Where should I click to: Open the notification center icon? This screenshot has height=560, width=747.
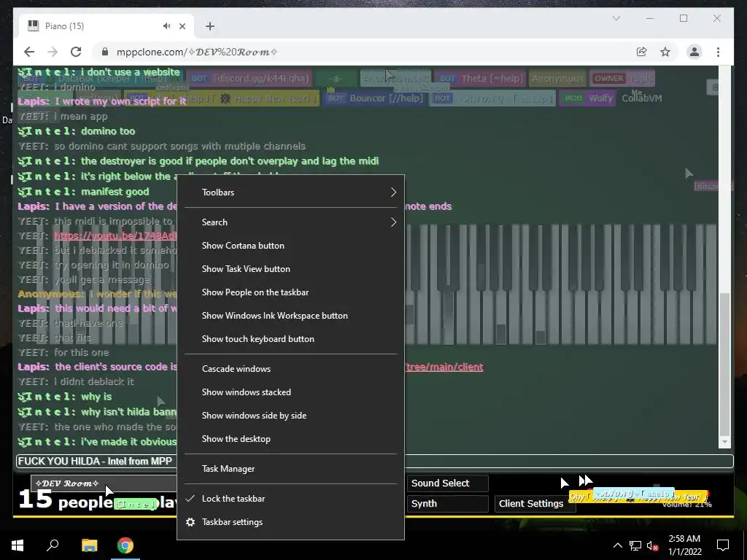(x=723, y=545)
